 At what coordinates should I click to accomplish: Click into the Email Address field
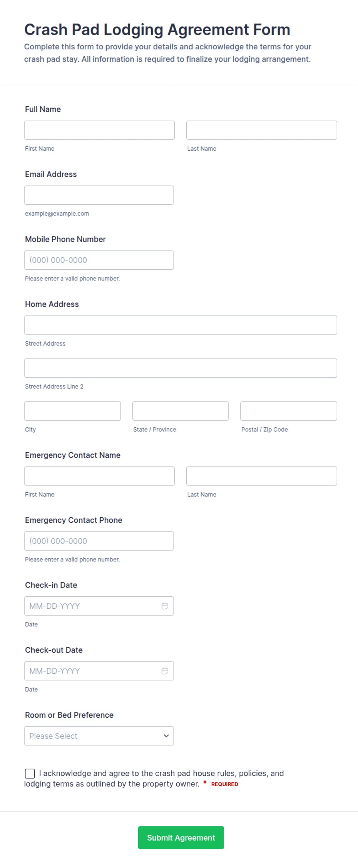coord(99,195)
